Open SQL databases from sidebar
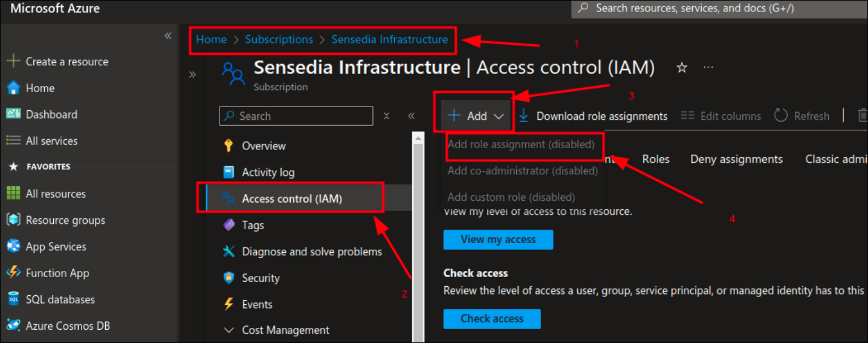This screenshot has width=868, height=343. click(x=60, y=299)
